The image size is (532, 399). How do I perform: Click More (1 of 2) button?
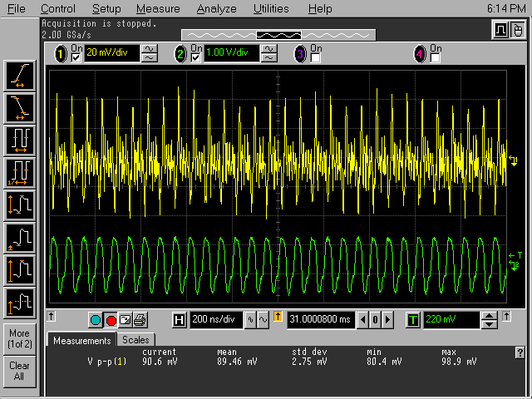pos(19,338)
